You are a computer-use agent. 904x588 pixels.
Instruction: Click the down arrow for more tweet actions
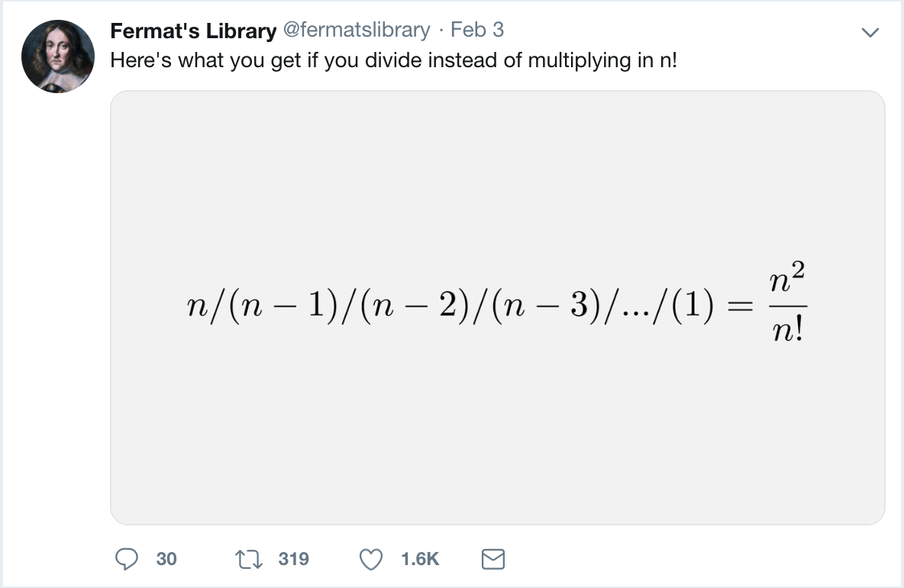click(870, 31)
